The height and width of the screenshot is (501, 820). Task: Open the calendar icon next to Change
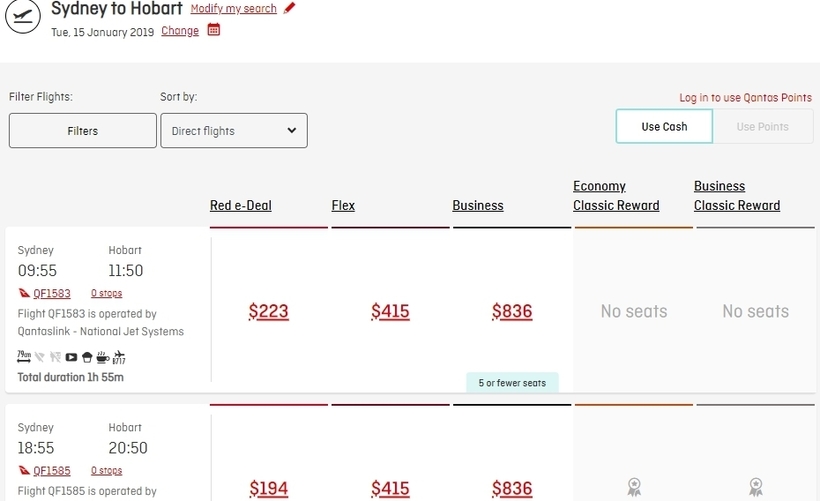pyautogui.click(x=213, y=30)
